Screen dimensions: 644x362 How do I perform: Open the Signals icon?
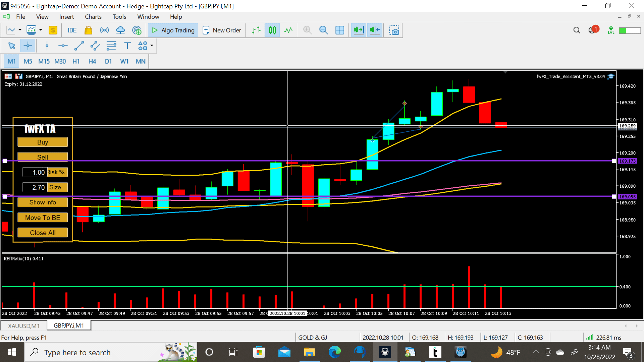coord(104,30)
